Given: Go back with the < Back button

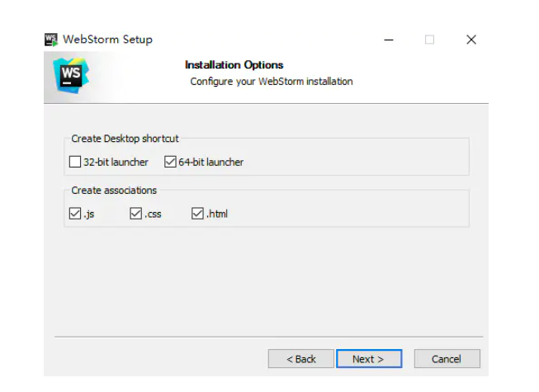Looking at the screenshot, I should (300, 359).
